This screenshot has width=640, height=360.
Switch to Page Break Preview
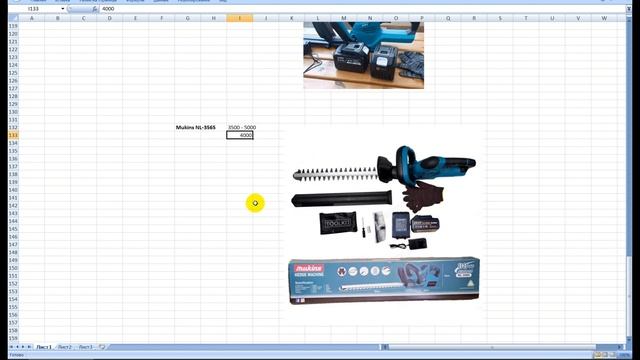[613, 355]
